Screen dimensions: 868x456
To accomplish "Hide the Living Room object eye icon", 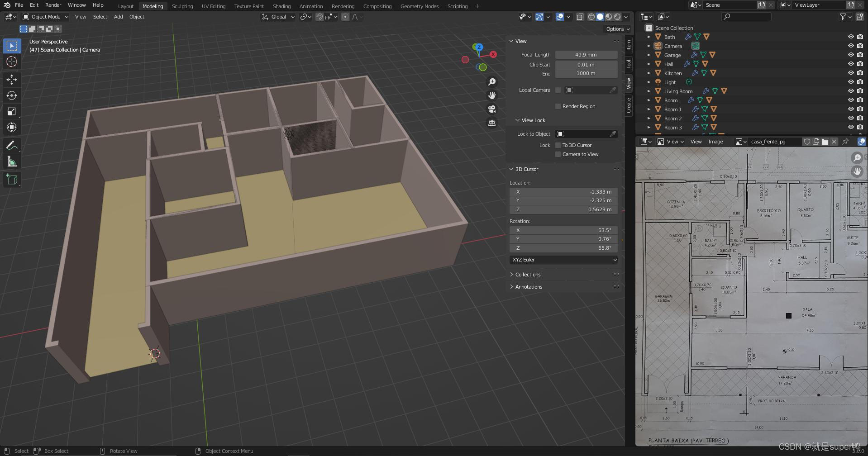I will coord(851,91).
